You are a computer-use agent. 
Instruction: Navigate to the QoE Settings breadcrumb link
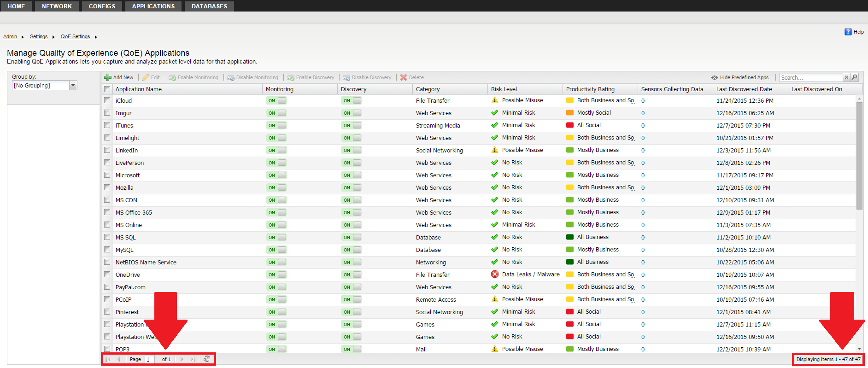tap(76, 36)
